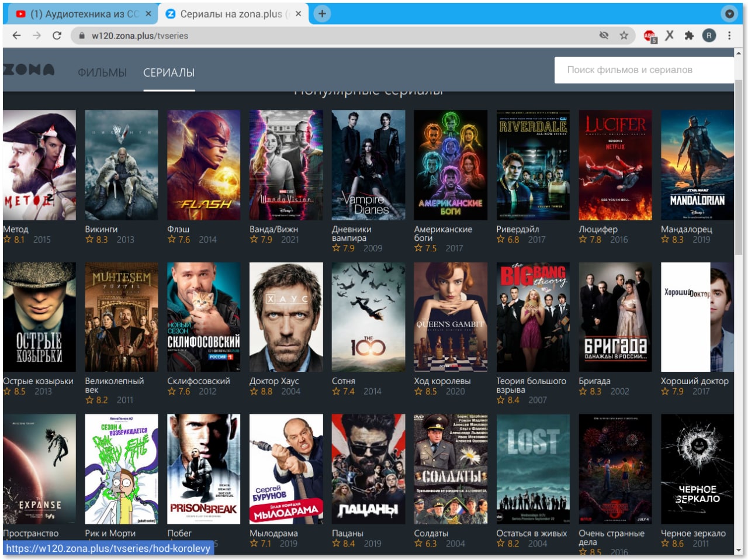Open the Черное зеркало poster
Viewport: 748px width, 560px height.
[x=697, y=469]
